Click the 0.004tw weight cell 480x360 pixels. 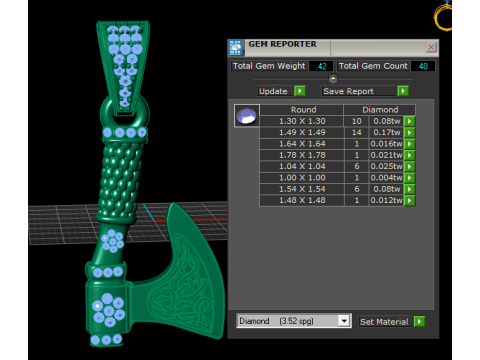coord(386,178)
